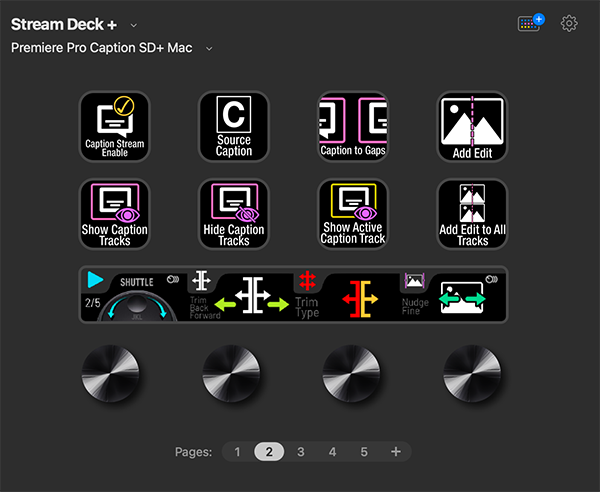Click the Nudge Fine strip segment
600x492 pixels.
[x=453, y=295]
